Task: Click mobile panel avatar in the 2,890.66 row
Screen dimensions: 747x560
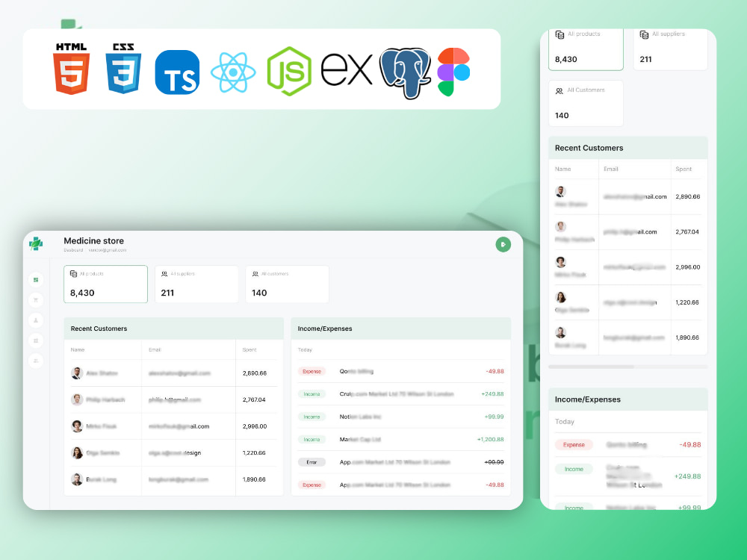Action: coord(561,191)
